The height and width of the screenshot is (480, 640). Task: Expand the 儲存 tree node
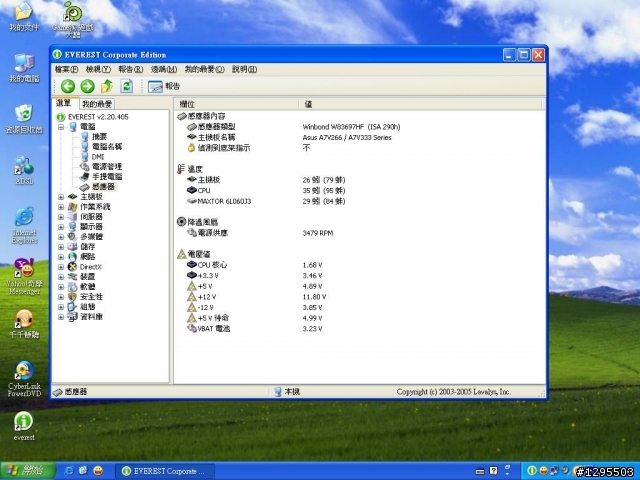pos(61,247)
